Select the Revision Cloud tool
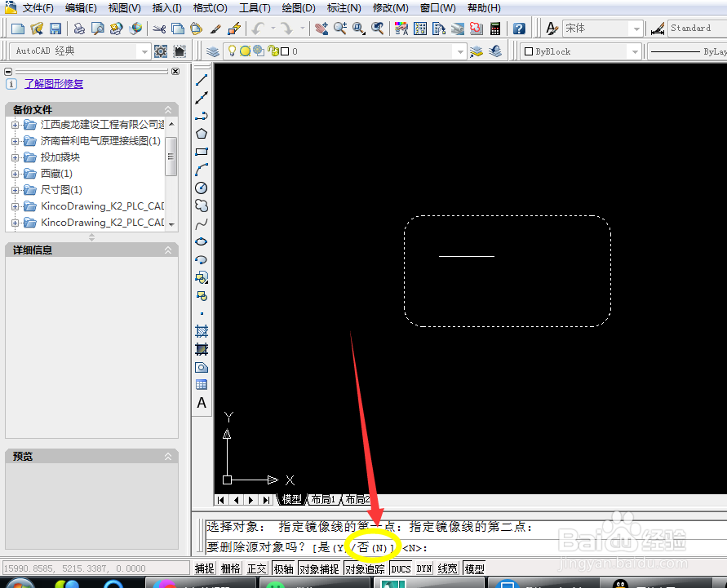The width and height of the screenshot is (727, 588). pos(202,206)
